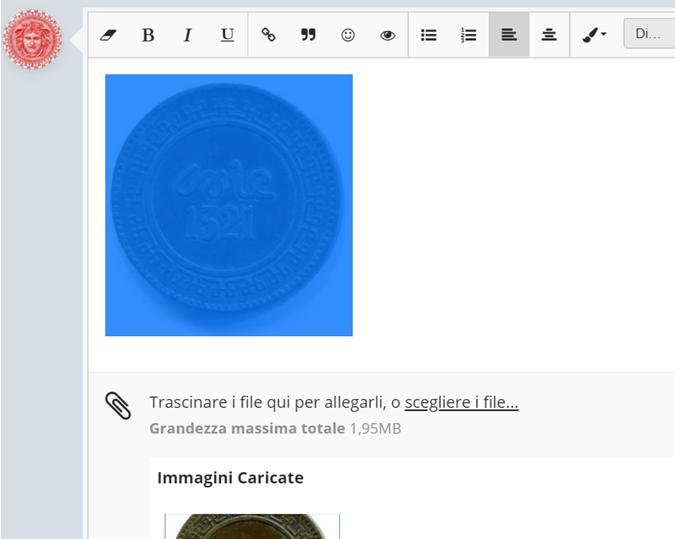Click the 'scegliere i file...' link
Image resolution: width=675 pixels, height=539 pixels.
[461, 402]
